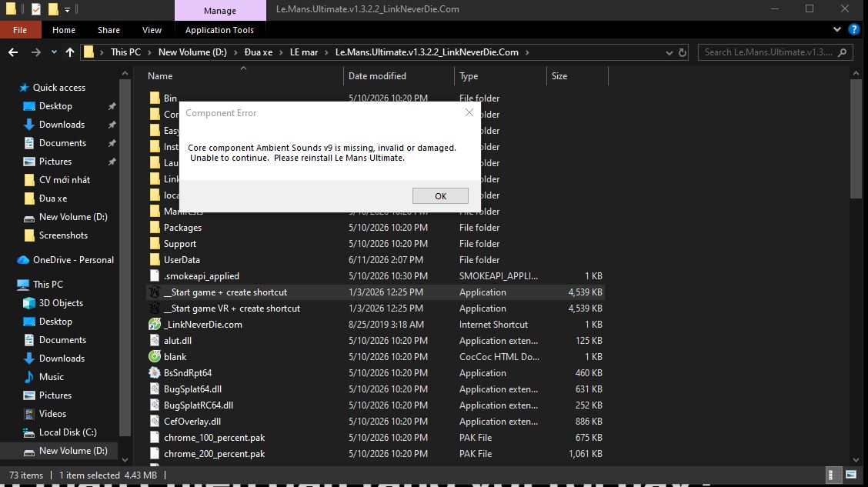The height and width of the screenshot is (487, 868).
Task: Open the Share ribbon tab
Action: [108, 30]
